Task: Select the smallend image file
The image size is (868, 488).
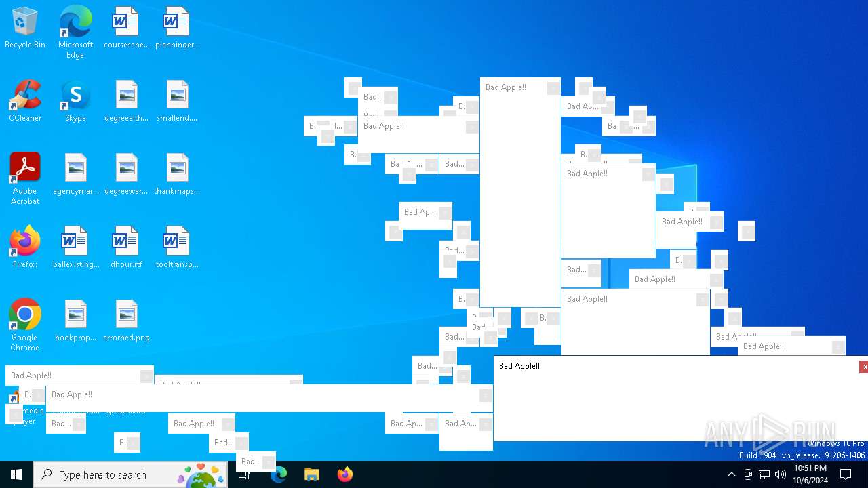Action: point(177,102)
